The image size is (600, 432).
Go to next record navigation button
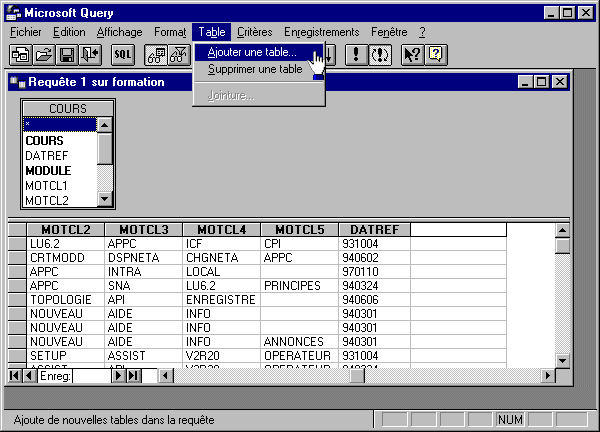pyautogui.click(x=119, y=376)
